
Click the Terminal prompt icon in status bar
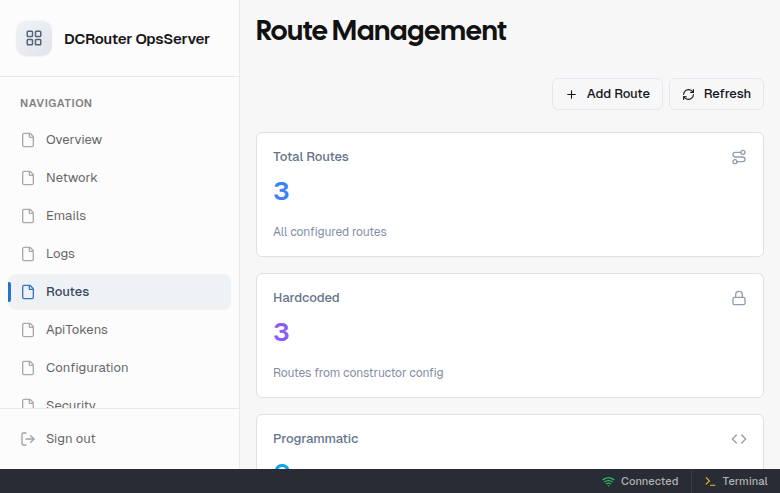[709, 481]
